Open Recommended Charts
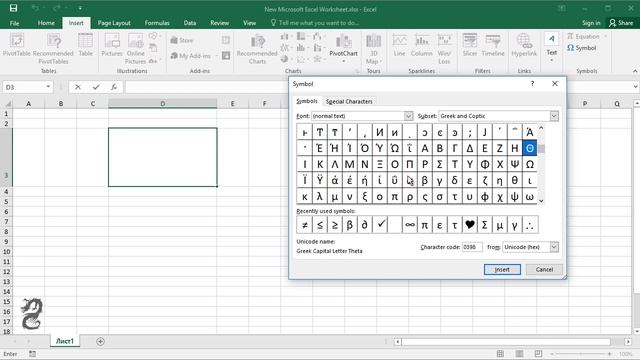The image size is (640, 360). point(257,49)
